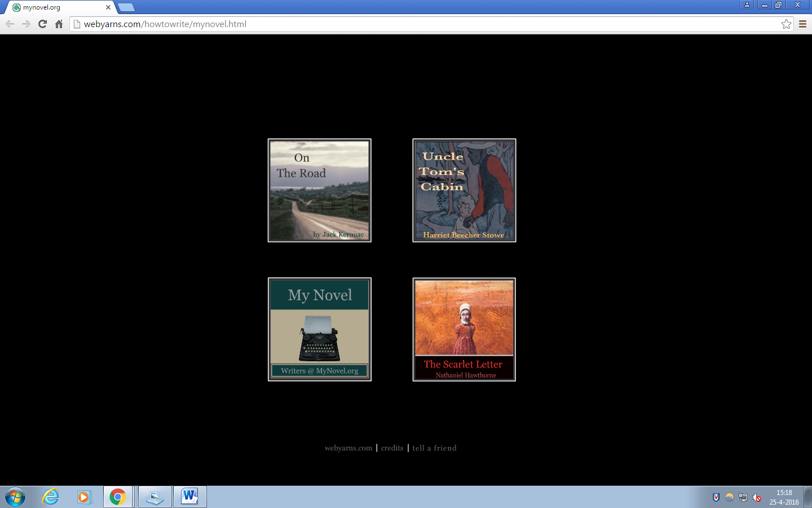Open the laptop program taskbar icon
Screen dimensions: 812x508
pyautogui.click(x=155, y=497)
